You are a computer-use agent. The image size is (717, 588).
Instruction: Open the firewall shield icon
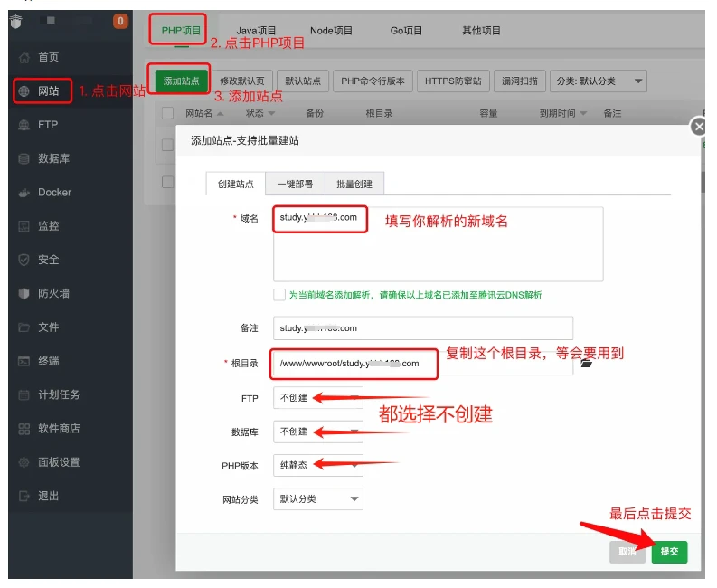pos(24,294)
